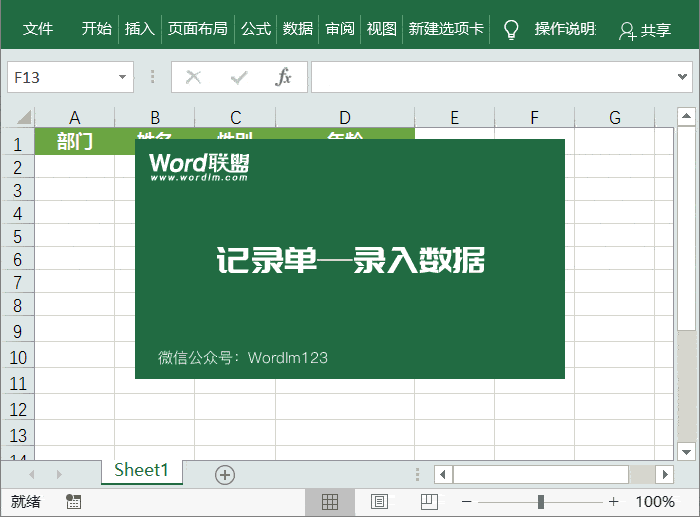
Task: Open the 文件 menu tab
Action: (38, 29)
